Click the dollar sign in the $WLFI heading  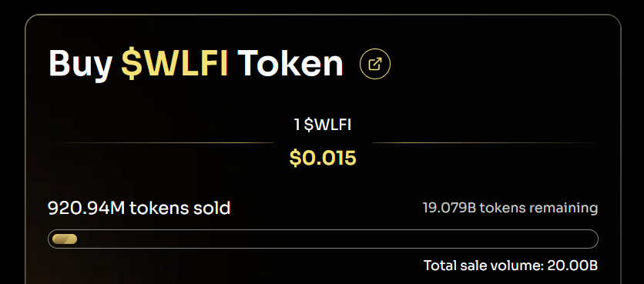(x=130, y=65)
